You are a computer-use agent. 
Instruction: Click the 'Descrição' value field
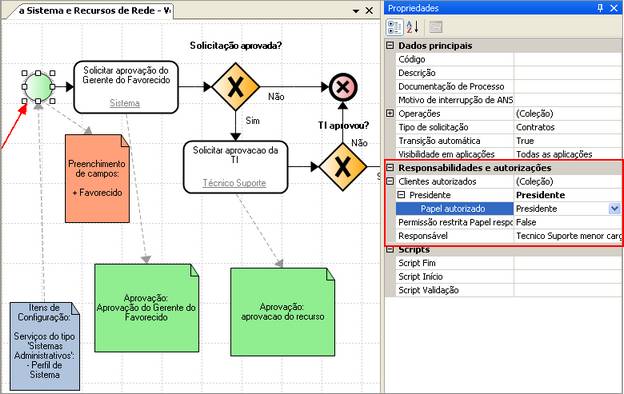(568, 73)
